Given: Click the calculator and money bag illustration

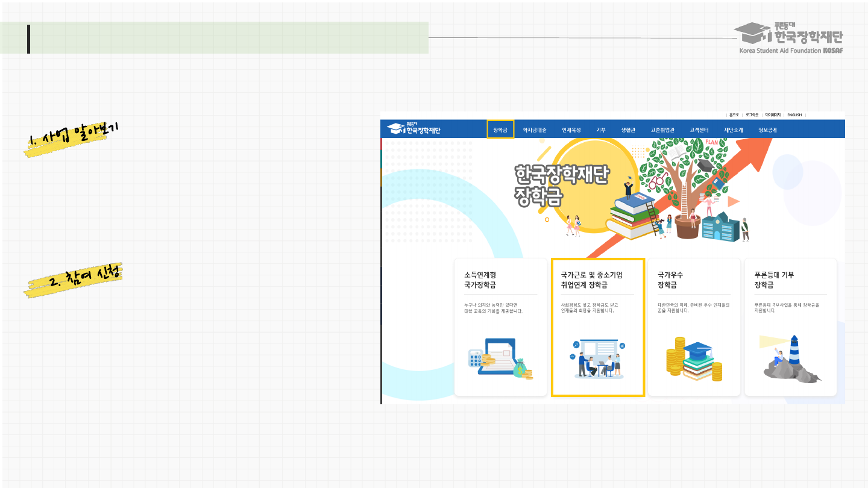Looking at the screenshot, I should pos(500,358).
